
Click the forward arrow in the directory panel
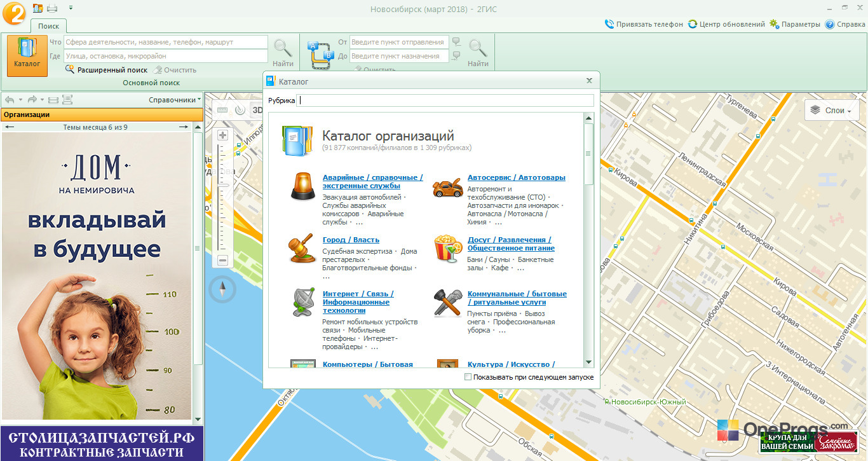click(x=32, y=100)
